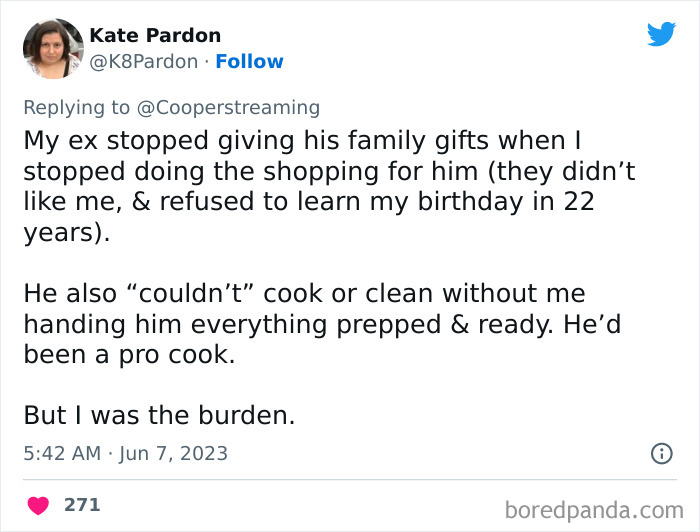Click the line beginning "like me, & refused"
This screenshot has width=700, height=532.
click(x=309, y=202)
